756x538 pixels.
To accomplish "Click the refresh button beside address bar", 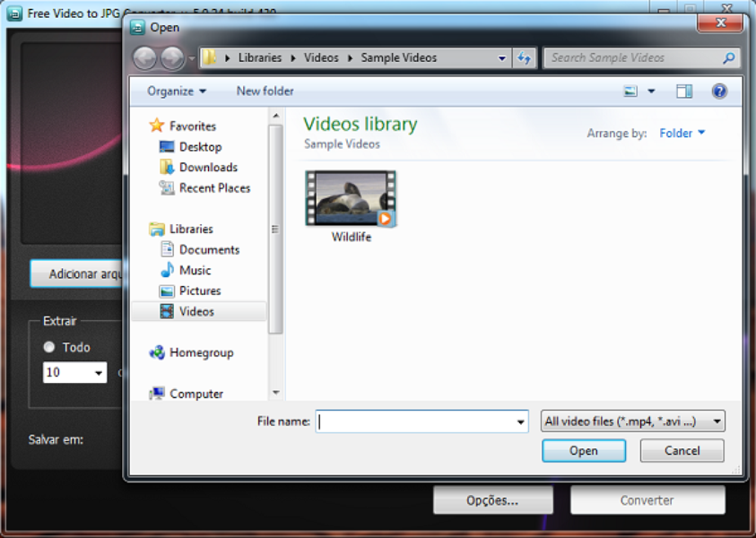I will click(525, 58).
